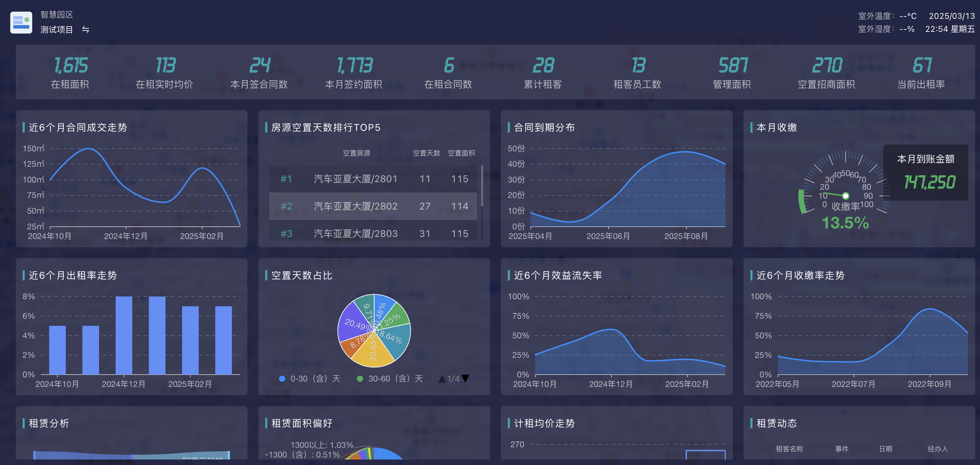Click the vacancy ranking table scrollbar

point(482,186)
